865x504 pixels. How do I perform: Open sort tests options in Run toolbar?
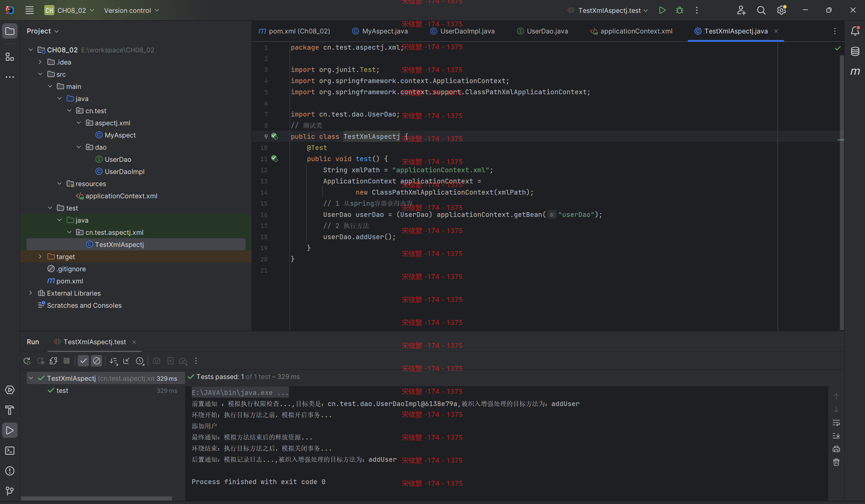pyautogui.click(x=114, y=361)
